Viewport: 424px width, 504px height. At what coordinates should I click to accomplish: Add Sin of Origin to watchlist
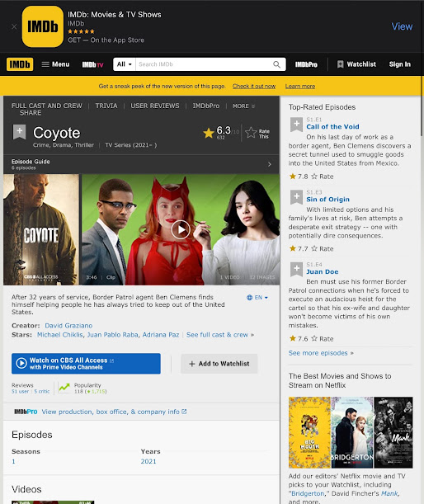tap(296, 197)
